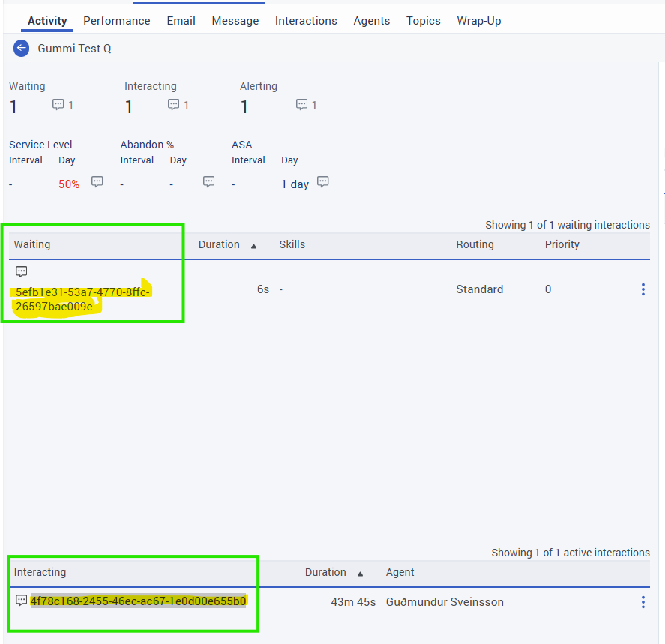This screenshot has width=665, height=644.
Task: Click the 6s waiting duration value
Action: pos(263,289)
